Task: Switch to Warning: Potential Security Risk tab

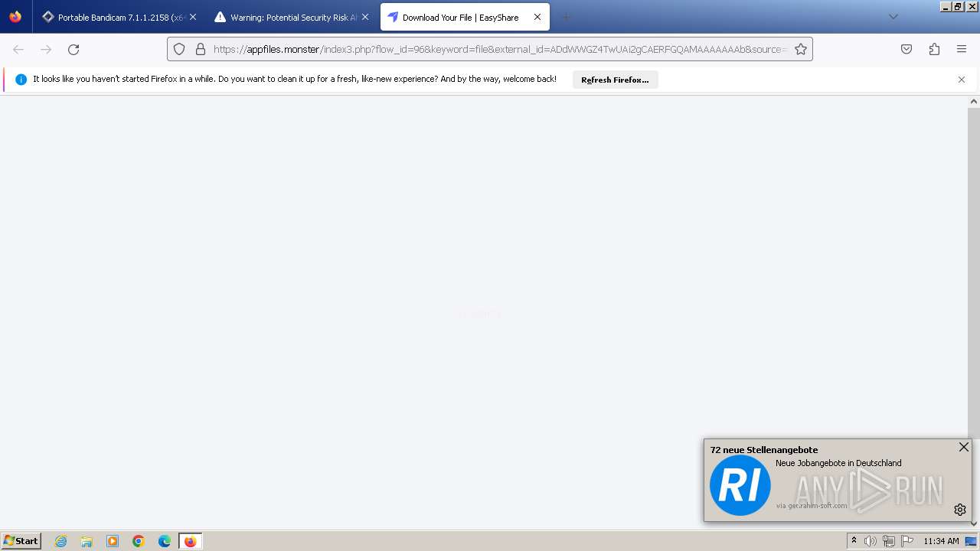Action: [x=291, y=17]
